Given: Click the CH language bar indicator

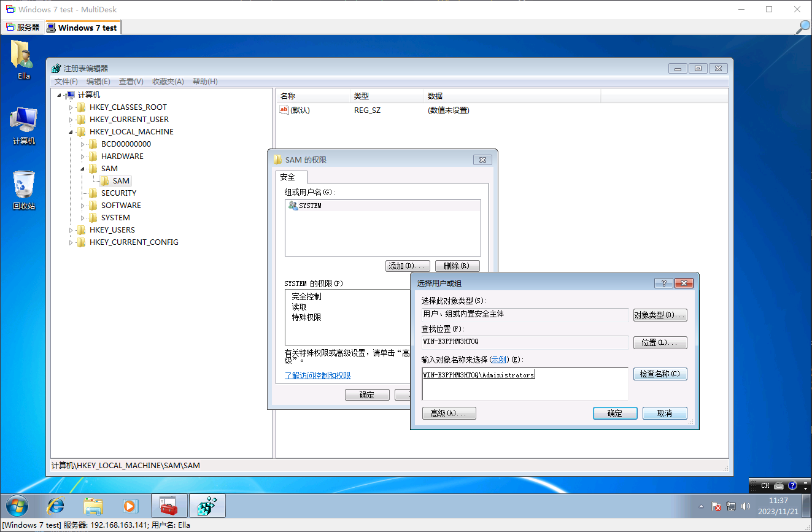Looking at the screenshot, I should click(x=765, y=485).
